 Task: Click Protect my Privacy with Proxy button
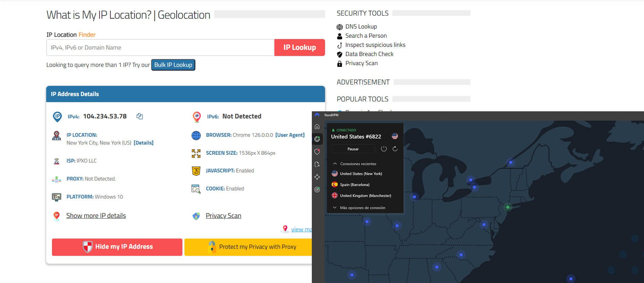pyautogui.click(x=248, y=247)
